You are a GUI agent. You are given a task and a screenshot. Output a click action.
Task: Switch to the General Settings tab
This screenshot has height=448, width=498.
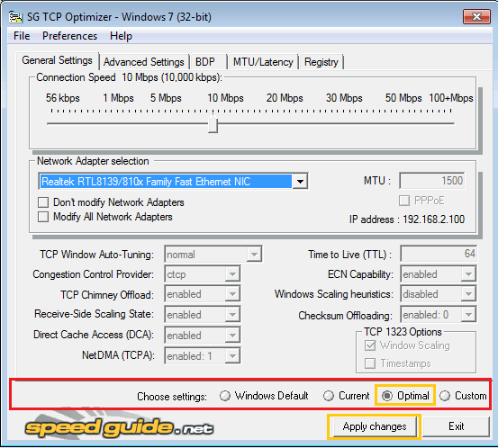click(x=57, y=60)
